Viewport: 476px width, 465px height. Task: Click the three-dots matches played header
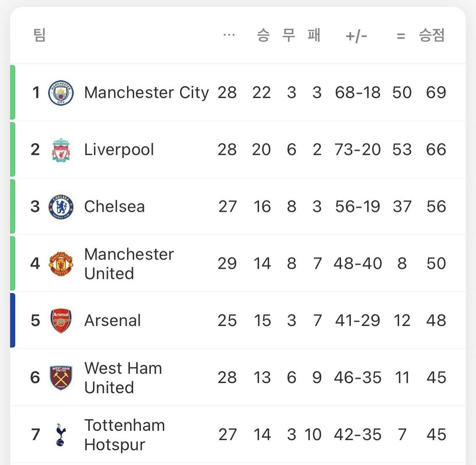pyautogui.click(x=229, y=35)
